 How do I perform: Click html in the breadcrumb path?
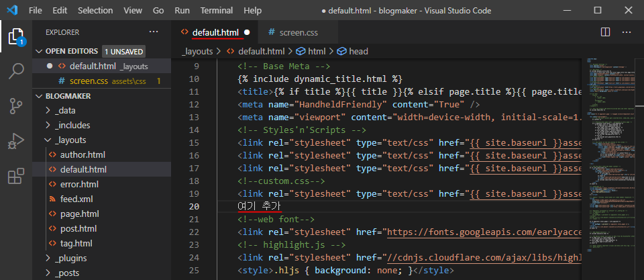[317, 52]
